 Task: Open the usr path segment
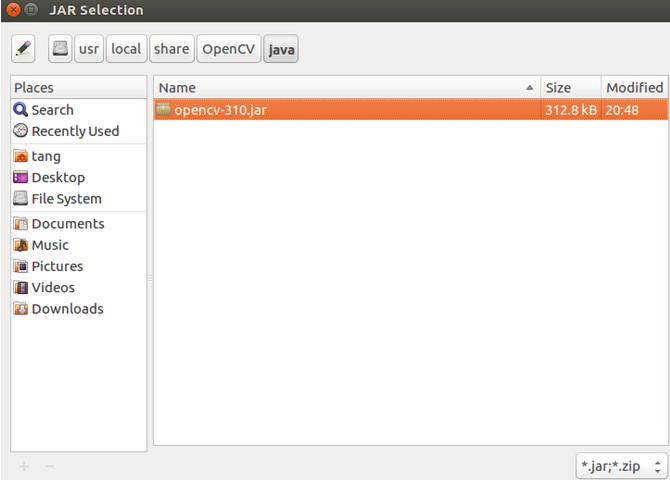point(89,49)
